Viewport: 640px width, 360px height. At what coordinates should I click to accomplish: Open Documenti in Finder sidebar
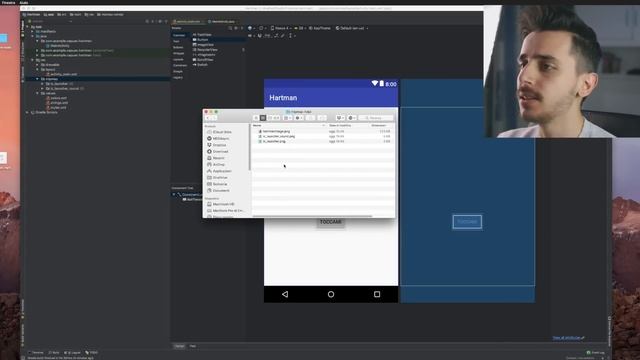[x=218, y=191]
